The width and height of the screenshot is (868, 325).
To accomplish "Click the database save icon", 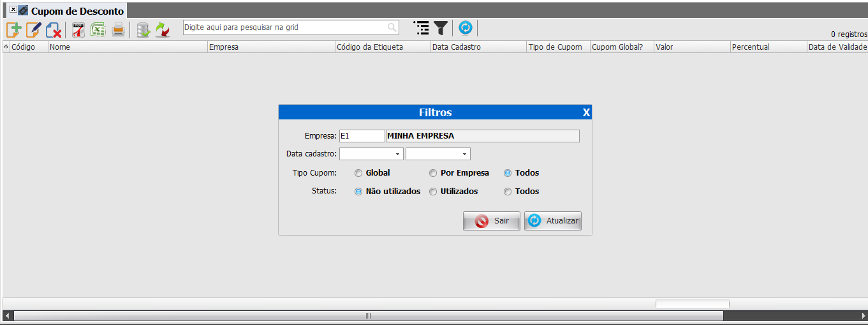I will pos(143,29).
